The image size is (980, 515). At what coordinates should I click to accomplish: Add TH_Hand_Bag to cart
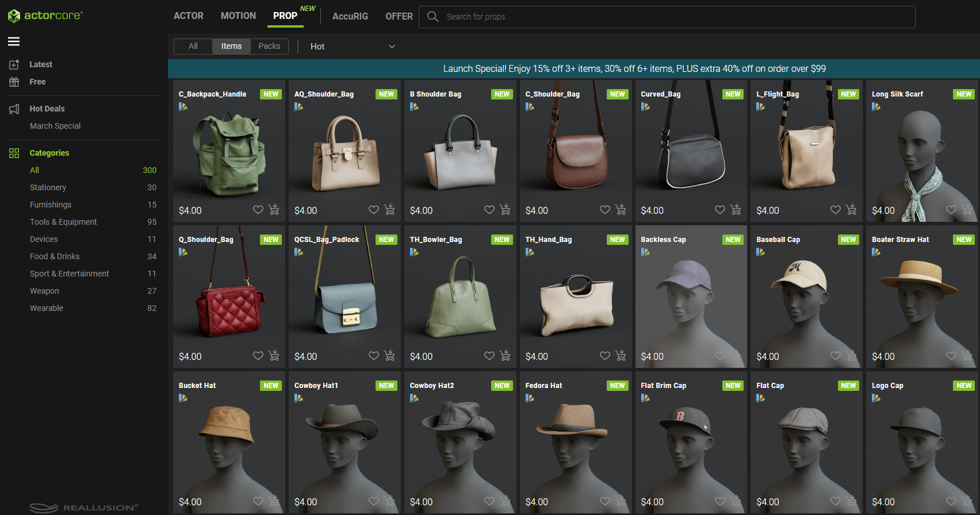click(x=621, y=355)
